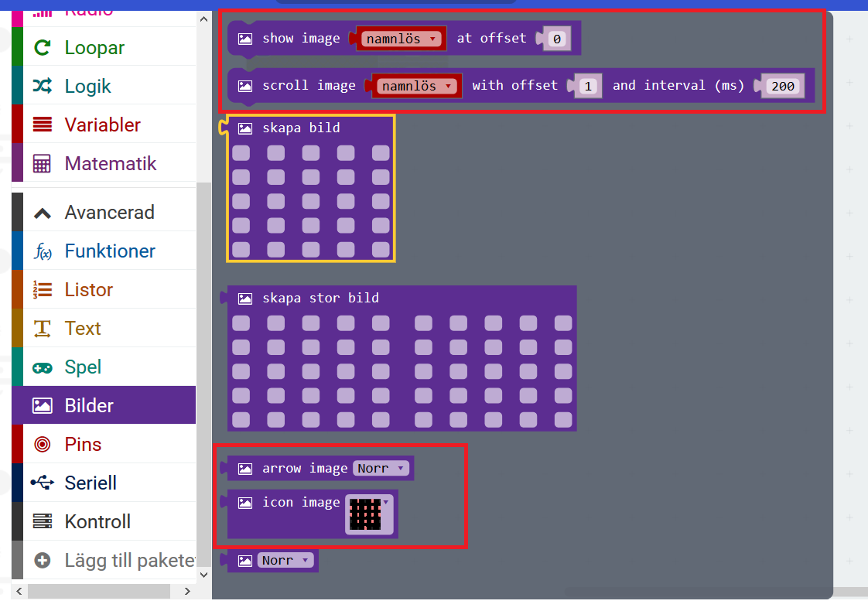
Task: Click the skapa stor bild label
Action: click(320, 298)
